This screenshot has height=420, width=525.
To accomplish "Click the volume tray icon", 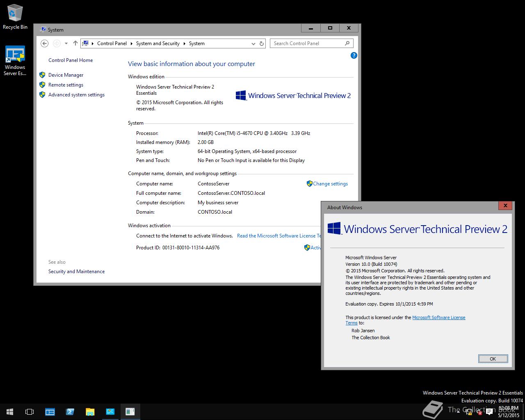I will pos(479,412).
